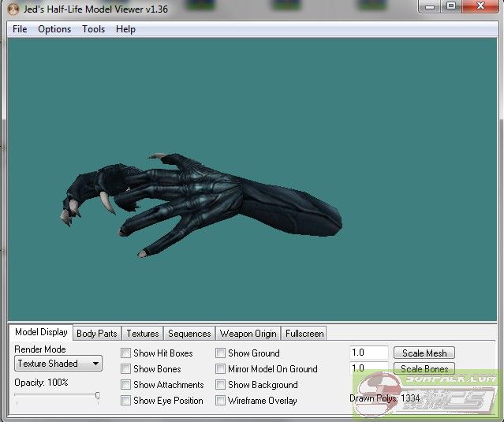Open the Tools menu
Viewport: 504px width, 422px height.
click(x=93, y=29)
